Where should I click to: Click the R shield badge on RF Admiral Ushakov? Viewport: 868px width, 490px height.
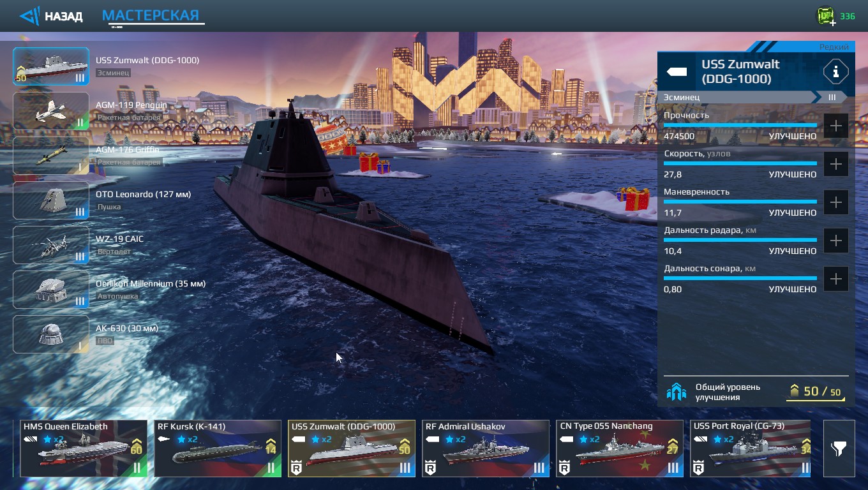[430, 468]
